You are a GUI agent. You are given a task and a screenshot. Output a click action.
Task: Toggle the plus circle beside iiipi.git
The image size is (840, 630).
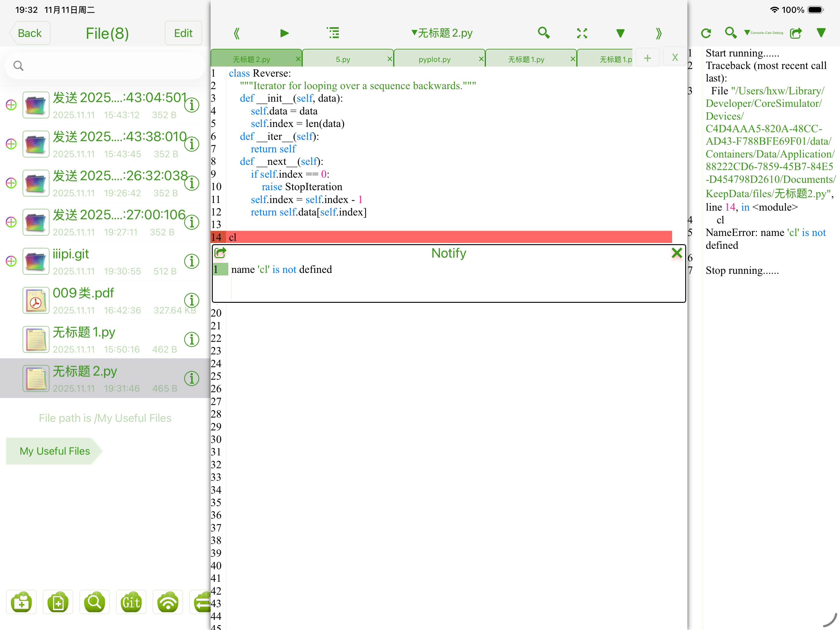11,261
